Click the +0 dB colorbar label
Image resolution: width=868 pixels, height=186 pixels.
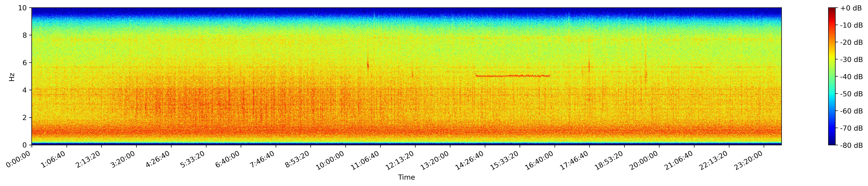[x=851, y=8]
